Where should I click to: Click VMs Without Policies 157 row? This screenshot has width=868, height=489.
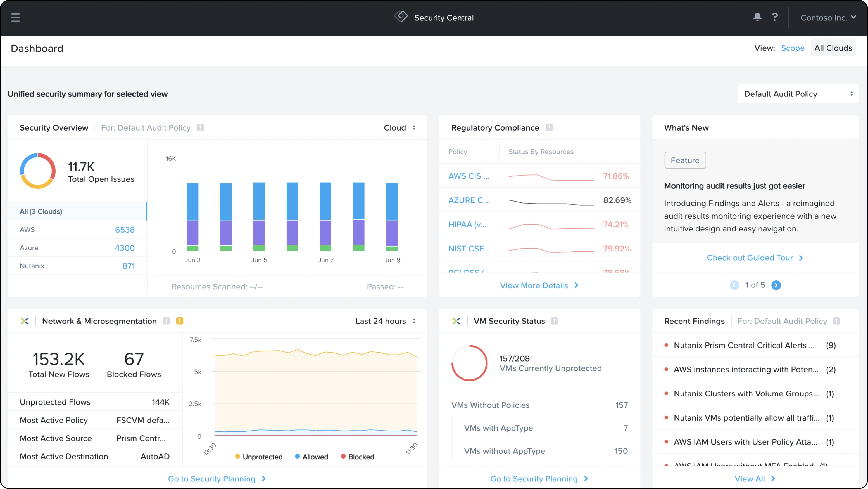click(x=539, y=405)
